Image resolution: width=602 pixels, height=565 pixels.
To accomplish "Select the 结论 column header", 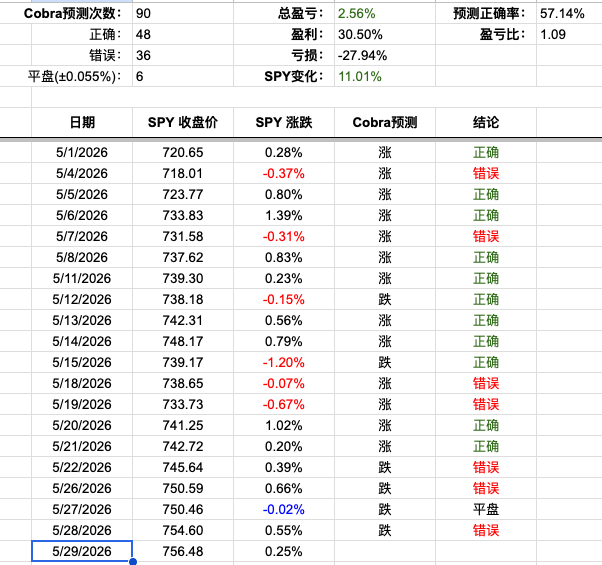I will click(486, 122).
